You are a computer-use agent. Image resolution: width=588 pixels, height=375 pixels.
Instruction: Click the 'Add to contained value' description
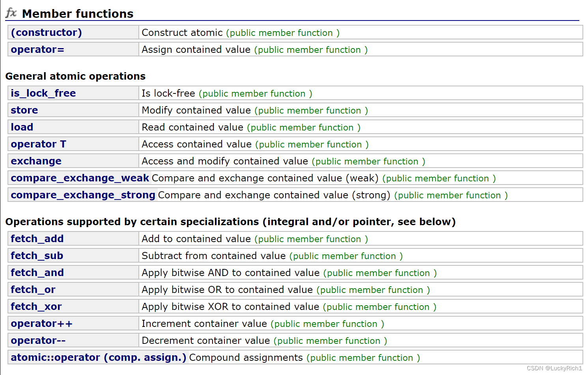pyautogui.click(x=196, y=239)
